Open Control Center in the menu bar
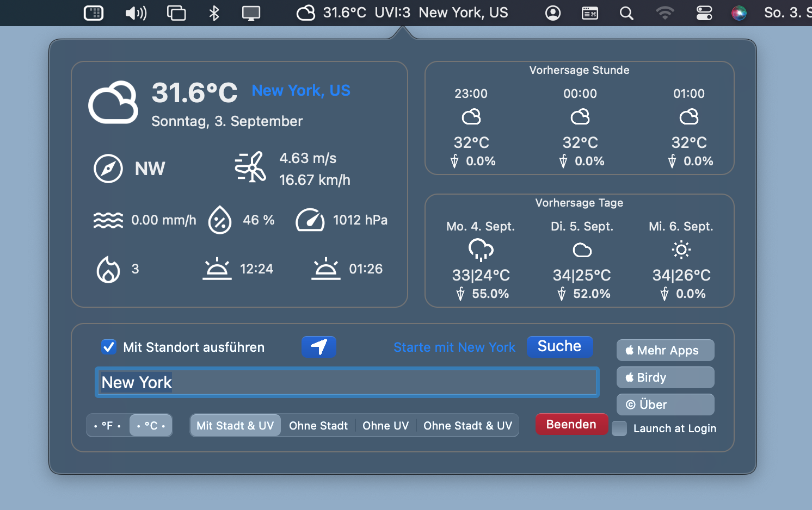Screen dimensions: 812x510 (704, 13)
